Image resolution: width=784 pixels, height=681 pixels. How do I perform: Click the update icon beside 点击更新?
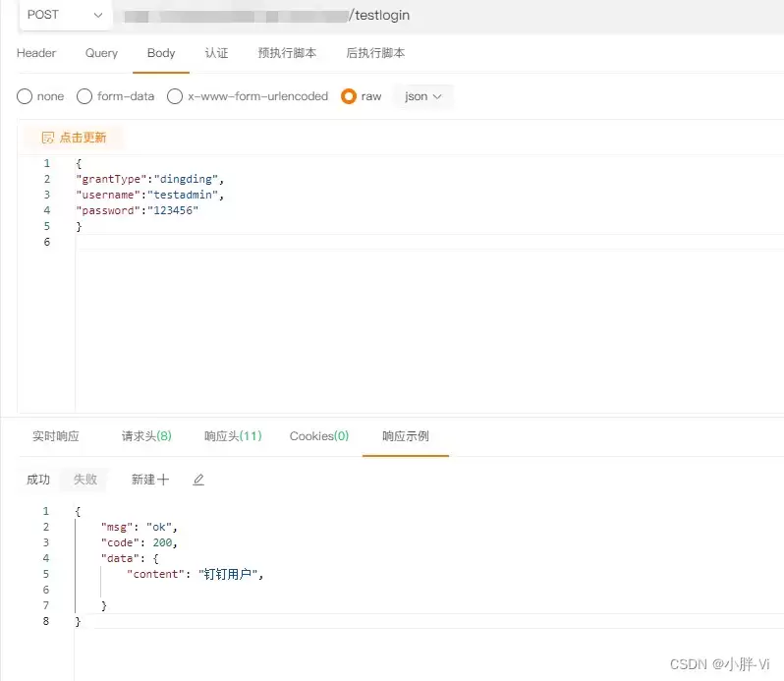47,138
